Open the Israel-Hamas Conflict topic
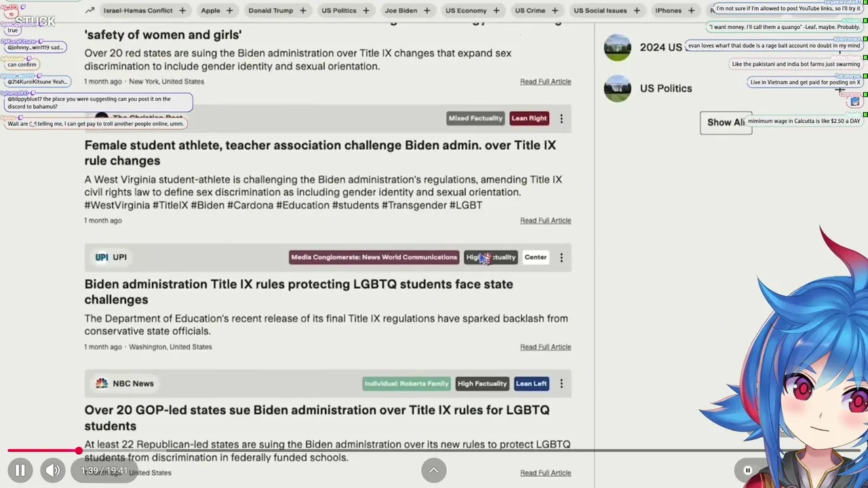868x488 pixels. coord(138,10)
